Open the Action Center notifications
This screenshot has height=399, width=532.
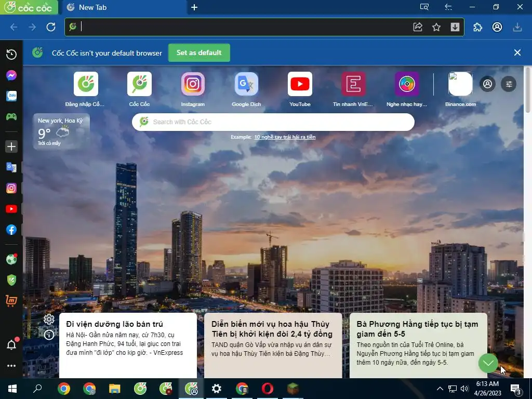tap(516, 389)
